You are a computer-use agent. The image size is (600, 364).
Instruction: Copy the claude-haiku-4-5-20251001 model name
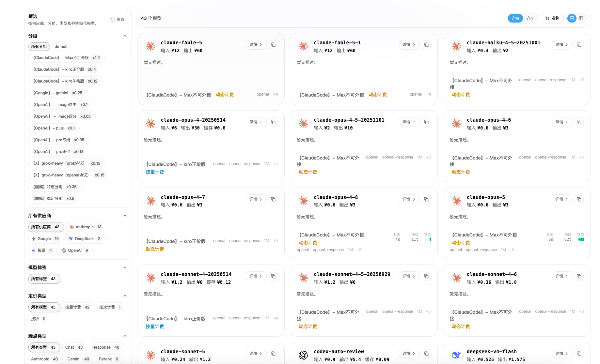(x=579, y=45)
